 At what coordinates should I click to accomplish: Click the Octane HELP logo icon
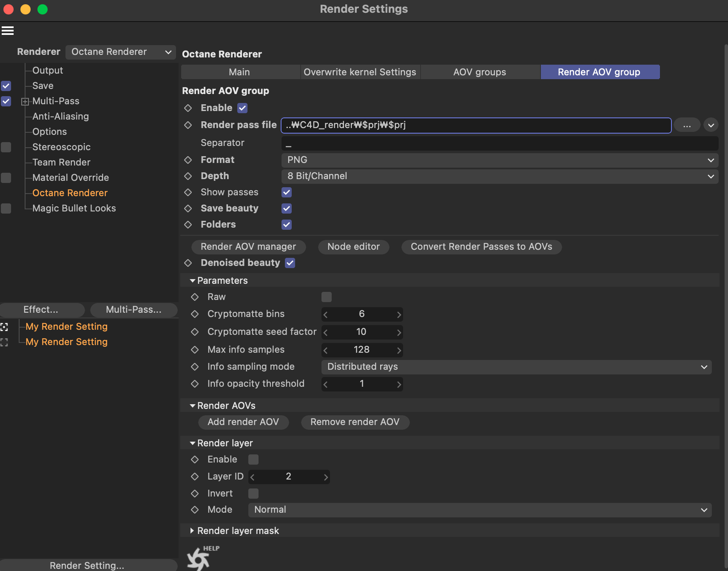203,558
